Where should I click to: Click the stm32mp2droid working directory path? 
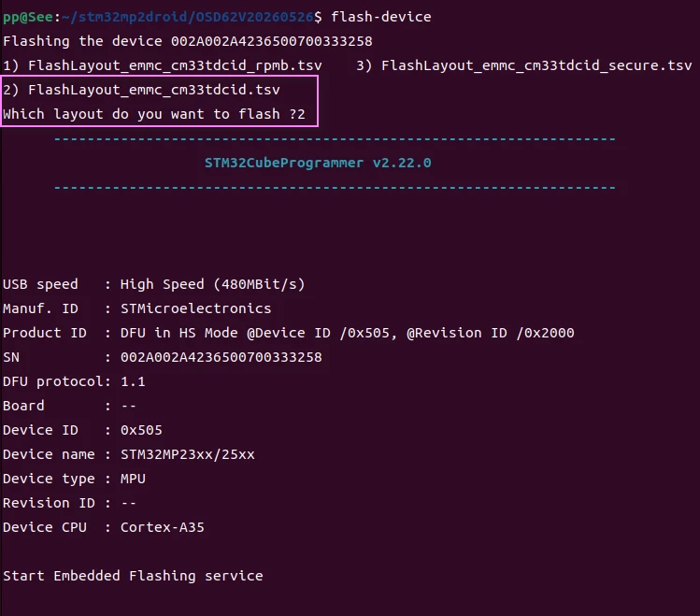[188, 18]
